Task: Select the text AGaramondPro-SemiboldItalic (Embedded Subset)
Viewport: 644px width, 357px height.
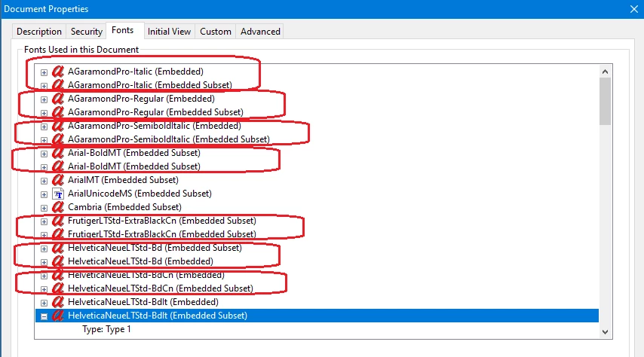Action: coord(169,139)
